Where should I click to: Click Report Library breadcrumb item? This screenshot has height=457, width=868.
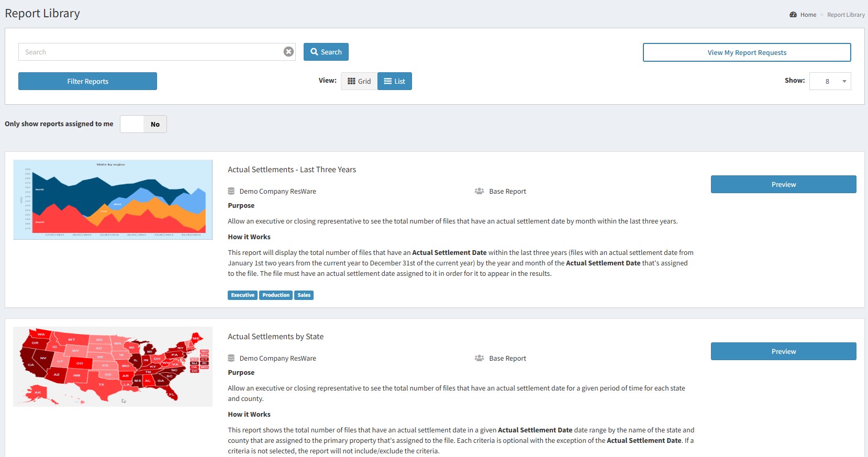pos(845,15)
